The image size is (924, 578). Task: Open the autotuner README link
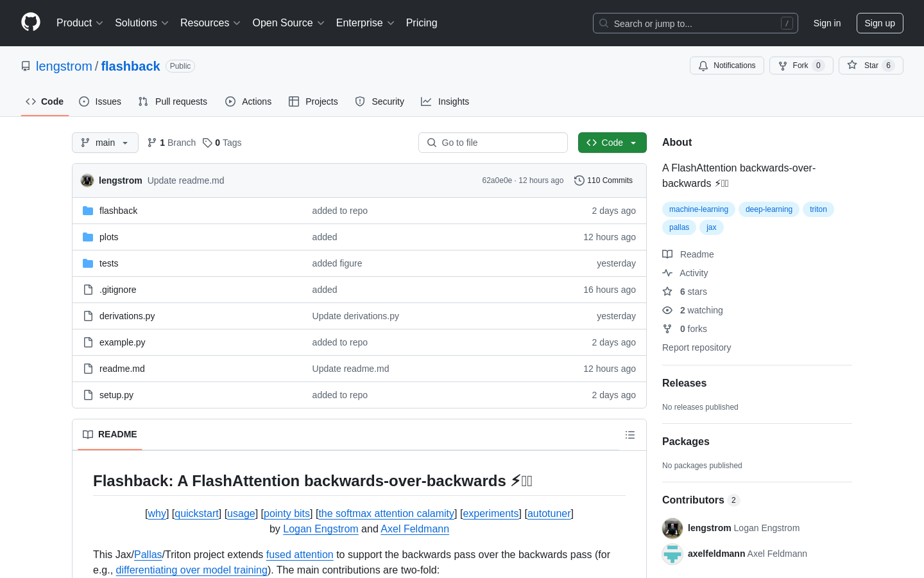tap(549, 514)
